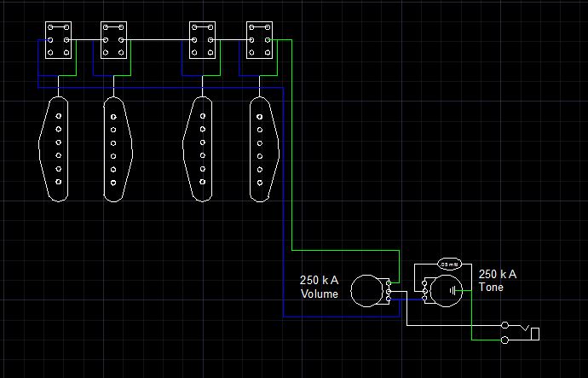Viewport: 588px width, 378px height.
Task: Select the Volume potentiometer circle
Action: tap(367, 290)
